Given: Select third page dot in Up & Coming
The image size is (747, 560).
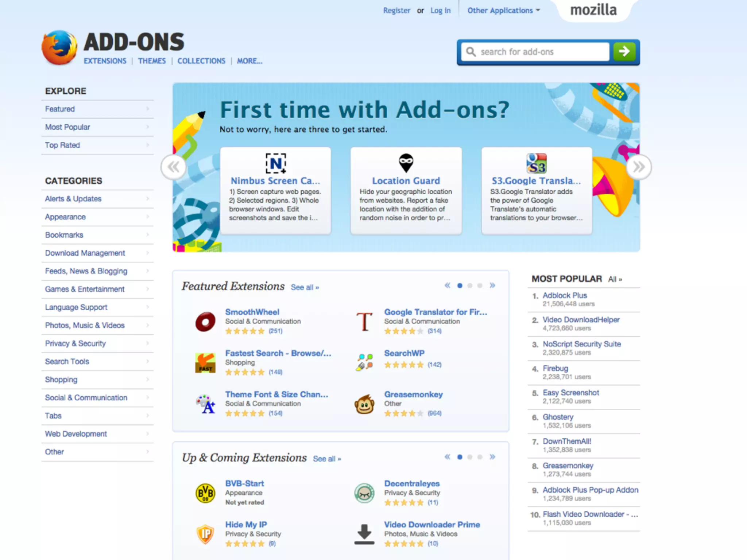Looking at the screenshot, I should coord(480,457).
